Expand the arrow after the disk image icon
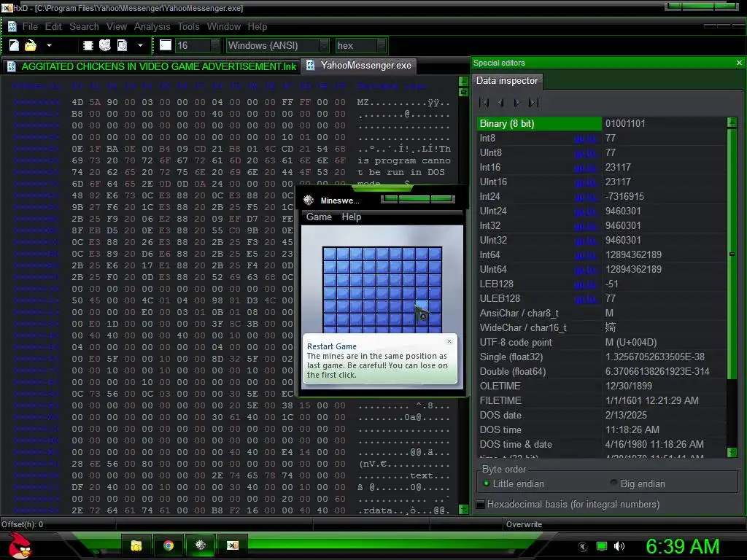Viewport: 747px width, 560px height. [140, 46]
